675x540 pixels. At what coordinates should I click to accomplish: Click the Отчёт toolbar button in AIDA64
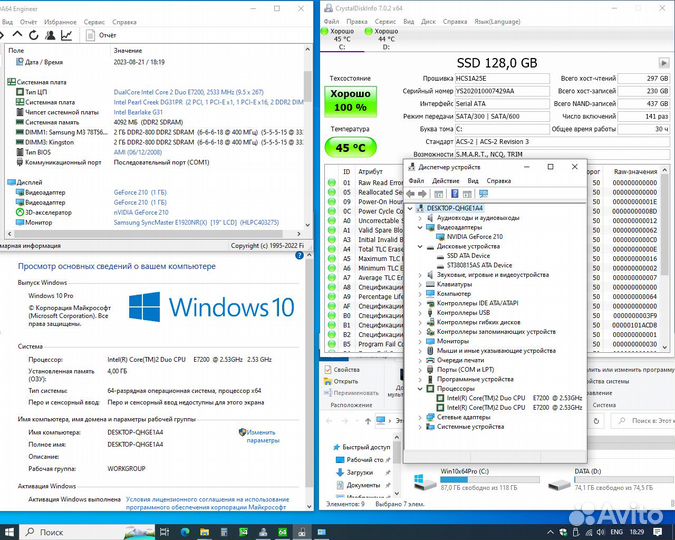[102, 35]
